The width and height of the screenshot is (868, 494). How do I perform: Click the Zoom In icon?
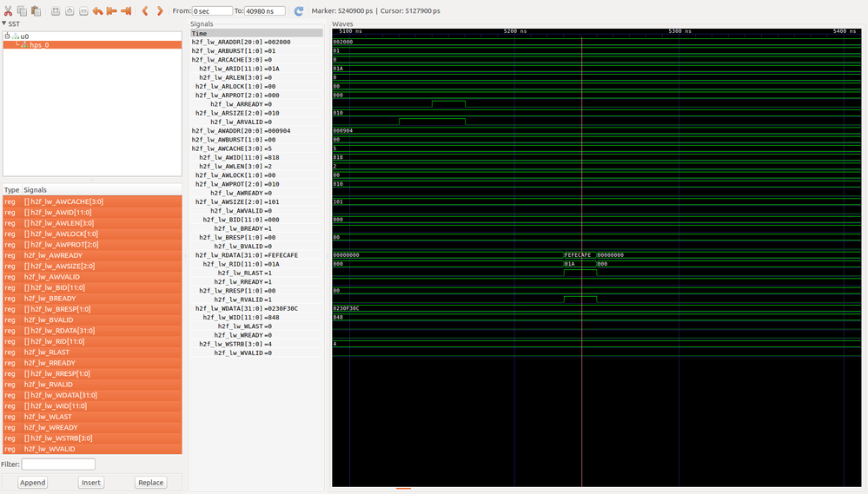click(x=70, y=11)
